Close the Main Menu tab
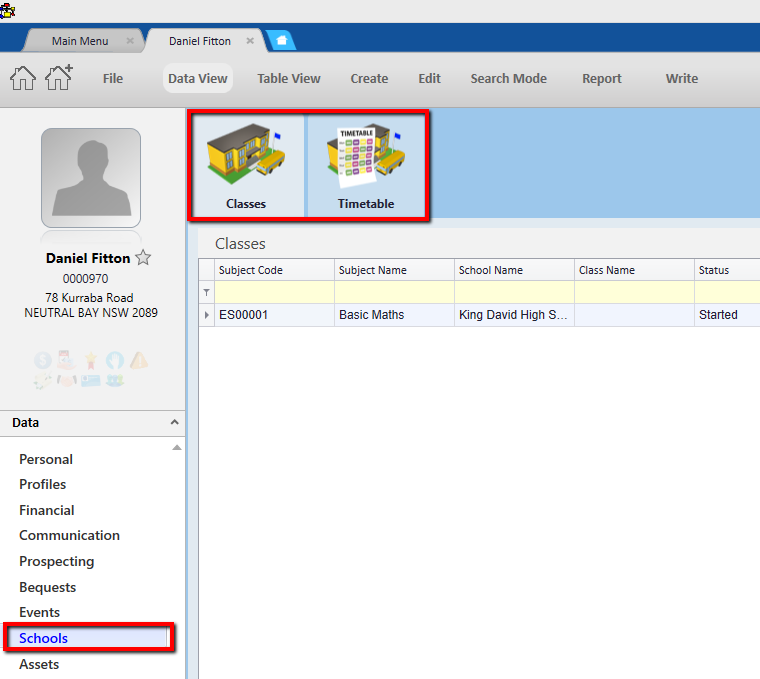This screenshot has width=760, height=679. [x=130, y=41]
